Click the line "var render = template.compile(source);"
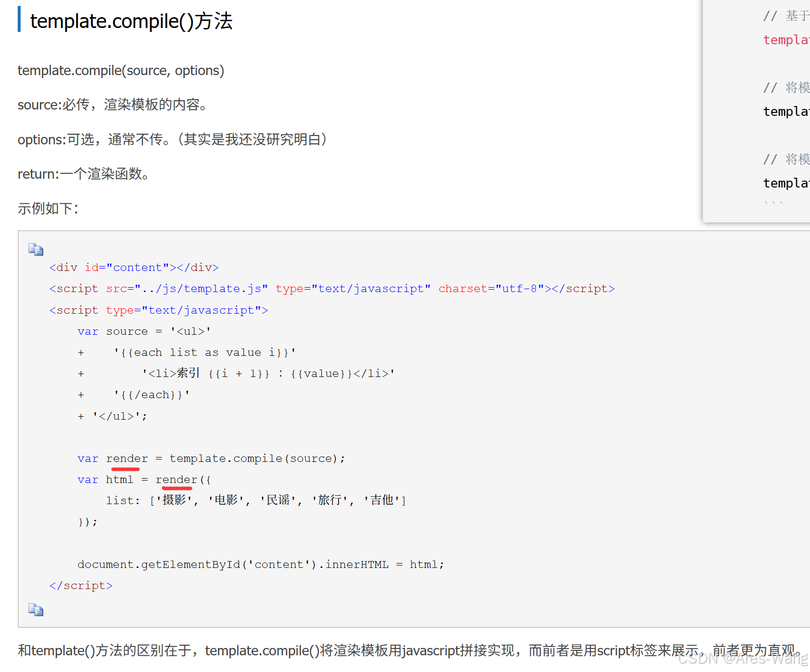Image resolution: width=810 pixels, height=672 pixels. (212, 458)
